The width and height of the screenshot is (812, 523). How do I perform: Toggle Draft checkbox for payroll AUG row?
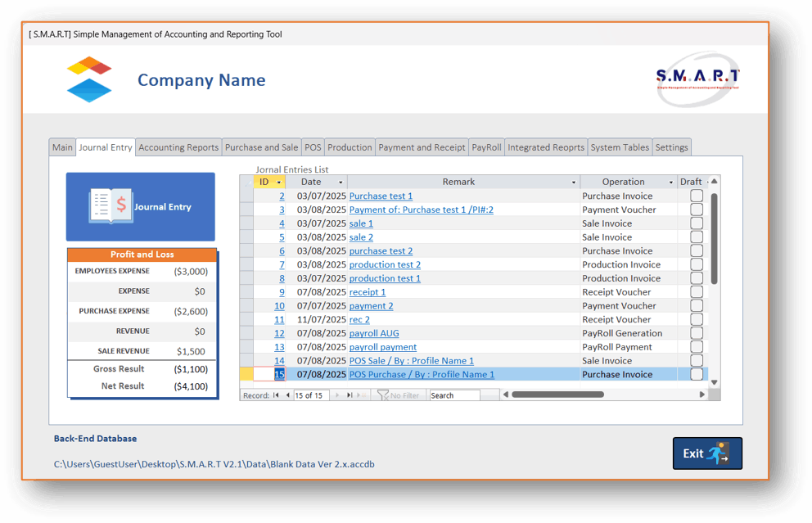697,333
